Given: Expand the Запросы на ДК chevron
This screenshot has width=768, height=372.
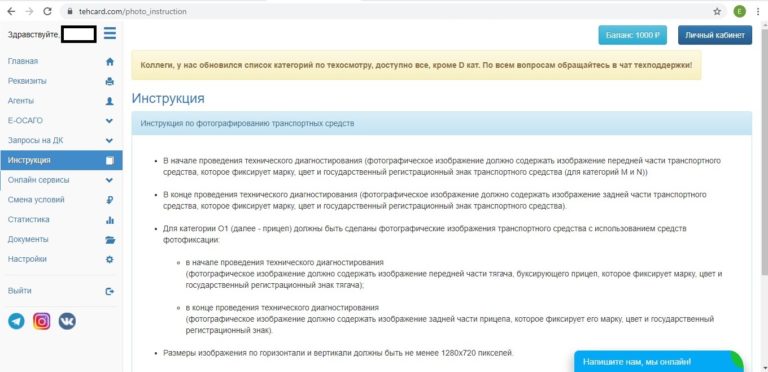Looking at the screenshot, I should pos(110,140).
